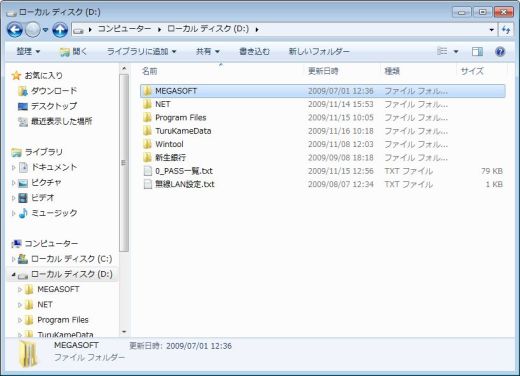Click the navigation pane scroll-down arrow
Image resolution: width=520 pixels, height=376 pixels.
(124, 332)
